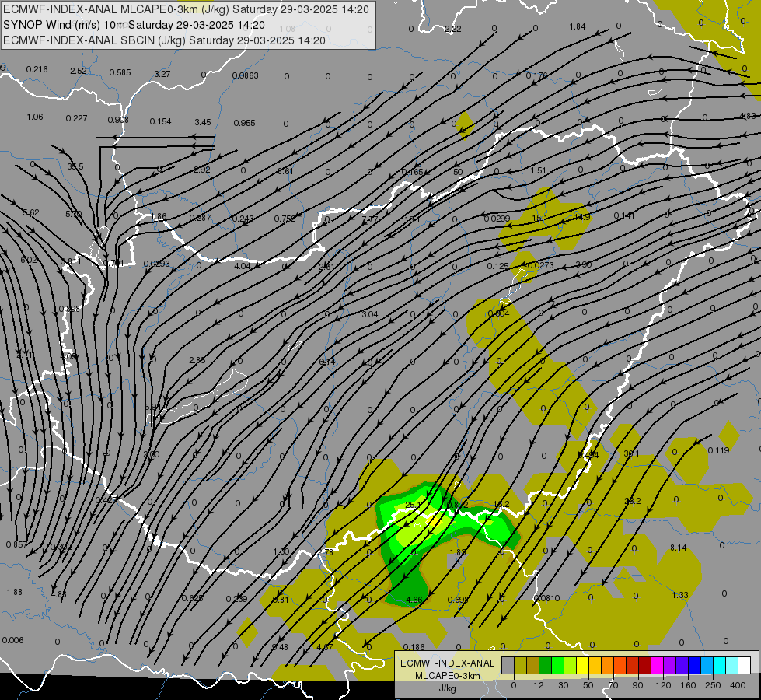
Task: Click the map value '0.141'
Action: (623, 215)
